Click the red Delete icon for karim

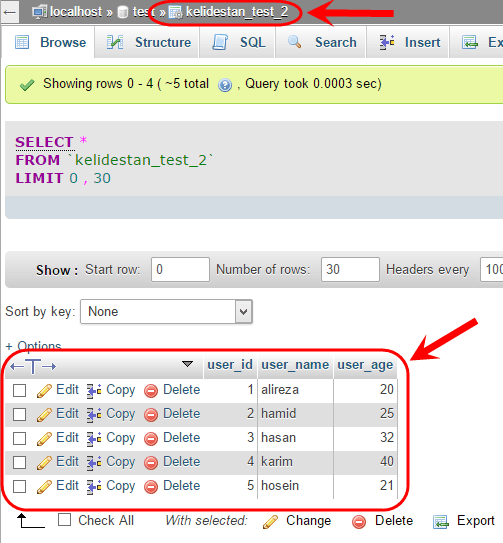pyautogui.click(x=151, y=463)
